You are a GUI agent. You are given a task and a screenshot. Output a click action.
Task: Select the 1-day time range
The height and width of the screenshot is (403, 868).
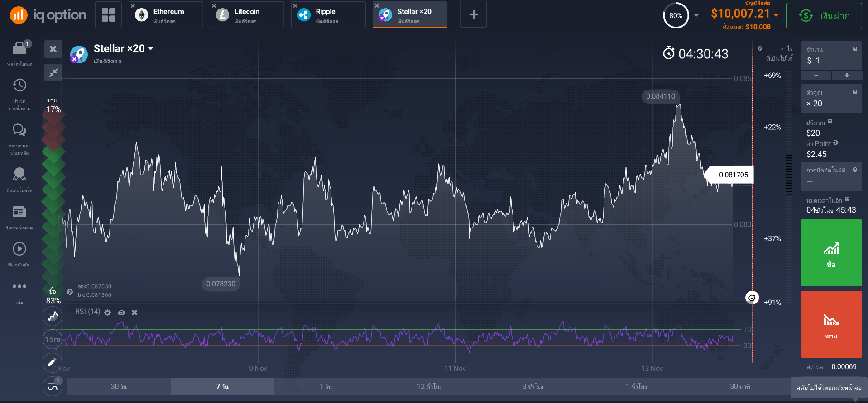pos(326,386)
